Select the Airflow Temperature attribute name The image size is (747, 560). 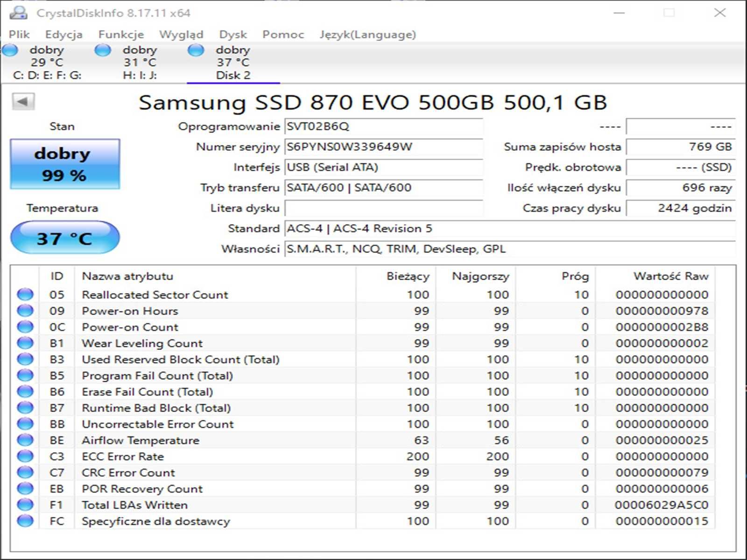tap(141, 441)
